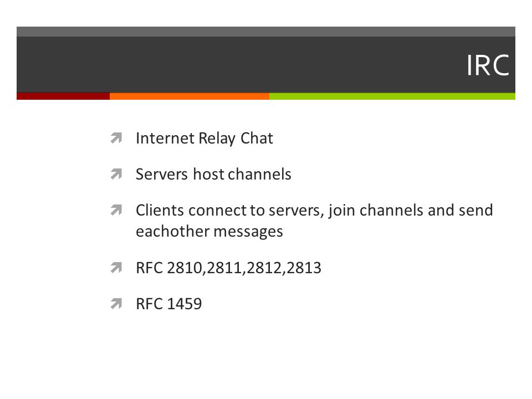This screenshot has height=399, width=532.
Task: Click the green accent bar segment
Action: (x=392, y=96)
